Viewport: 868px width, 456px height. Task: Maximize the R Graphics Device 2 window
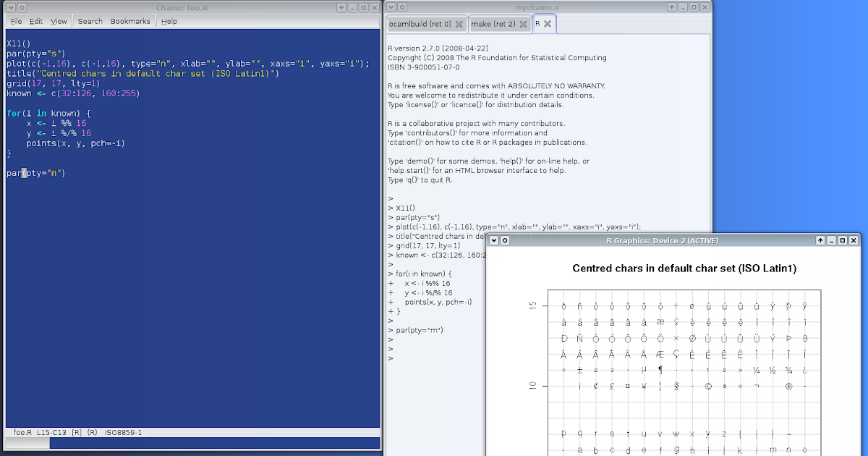coord(843,240)
